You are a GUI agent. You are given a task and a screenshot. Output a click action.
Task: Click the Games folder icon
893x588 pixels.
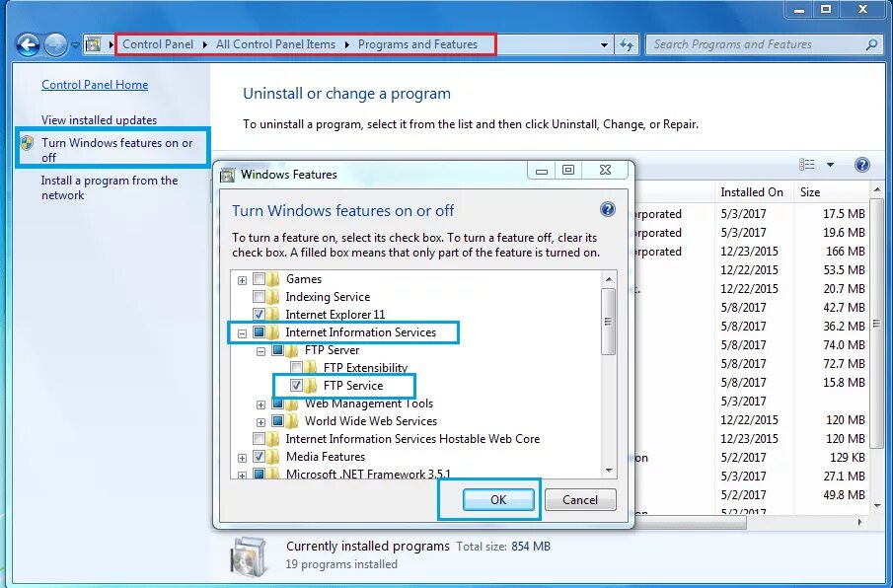click(x=273, y=279)
